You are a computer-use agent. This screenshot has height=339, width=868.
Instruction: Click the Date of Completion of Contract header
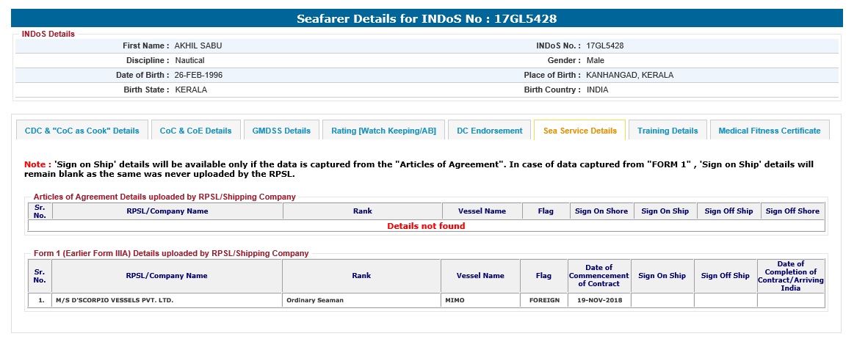pos(790,276)
